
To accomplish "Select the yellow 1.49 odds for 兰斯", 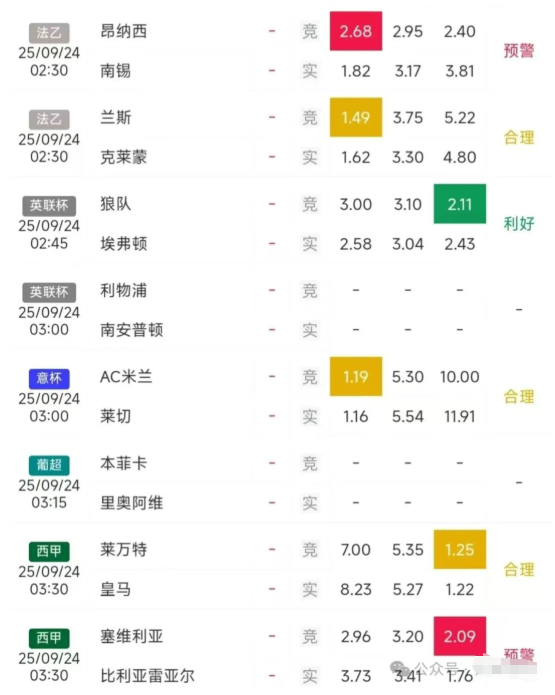I will pos(356,117).
